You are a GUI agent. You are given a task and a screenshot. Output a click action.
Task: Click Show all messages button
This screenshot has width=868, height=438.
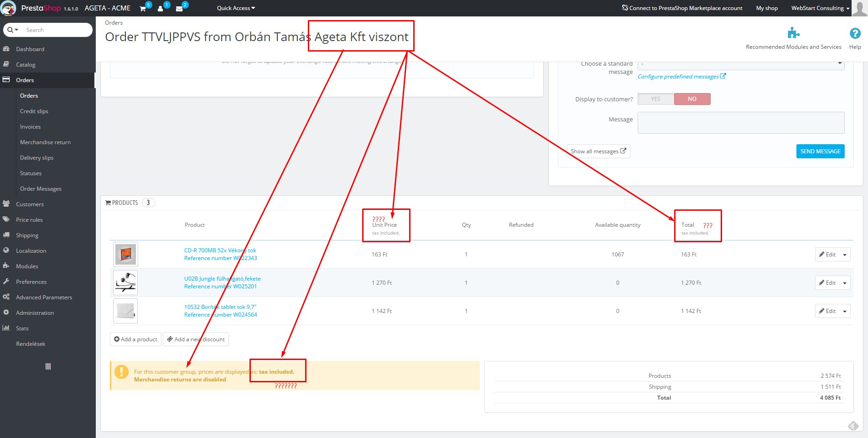point(598,151)
